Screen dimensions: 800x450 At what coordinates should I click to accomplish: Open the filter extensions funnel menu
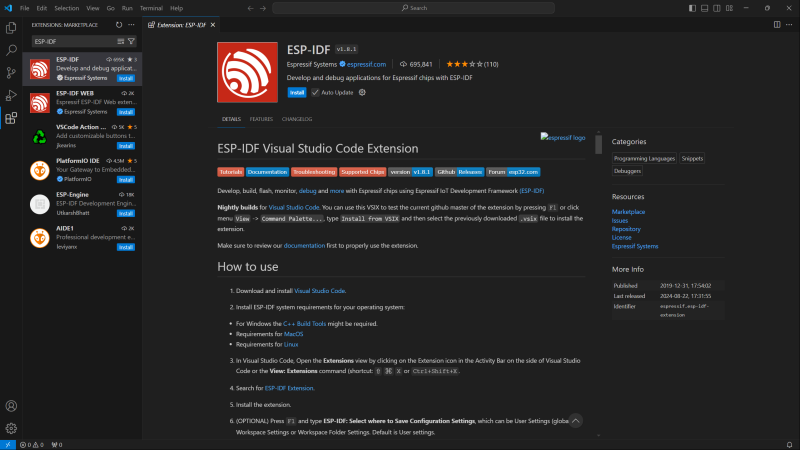(131, 41)
